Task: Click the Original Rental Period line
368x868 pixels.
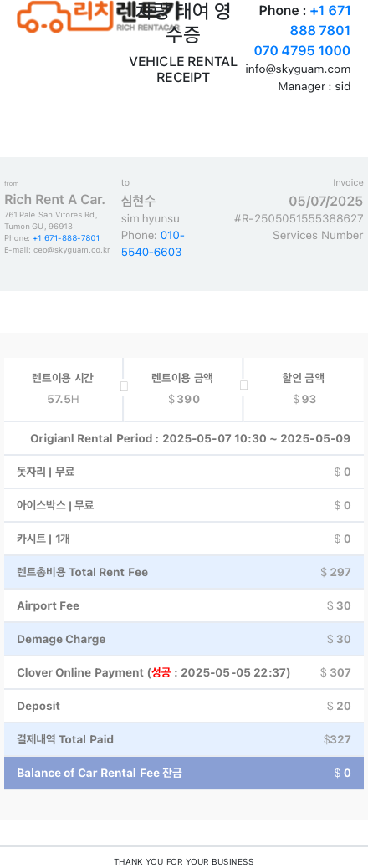Action: 190,438
